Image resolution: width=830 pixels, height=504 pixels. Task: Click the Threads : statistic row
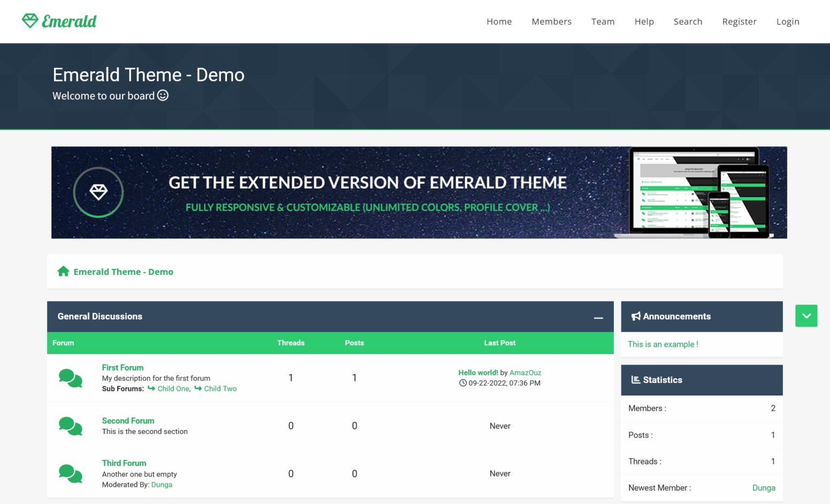pyautogui.click(x=702, y=461)
